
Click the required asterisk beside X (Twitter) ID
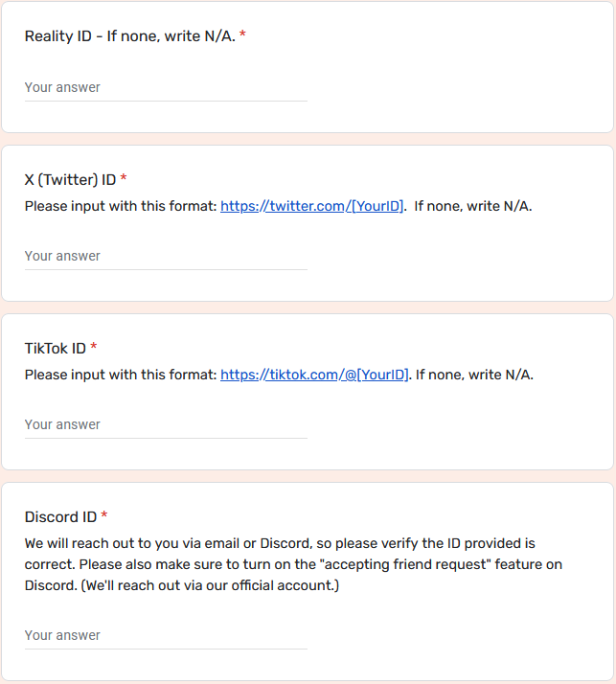(124, 178)
